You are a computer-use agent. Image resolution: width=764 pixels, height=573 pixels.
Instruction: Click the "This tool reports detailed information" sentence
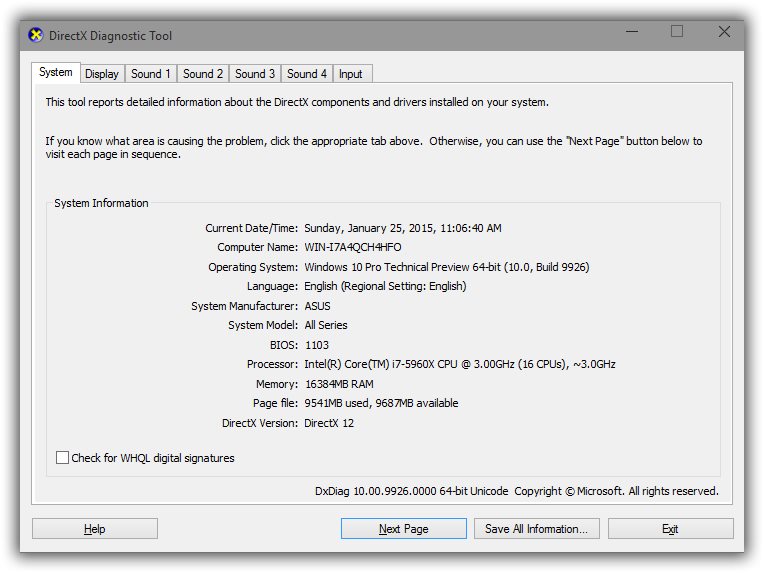click(297, 102)
